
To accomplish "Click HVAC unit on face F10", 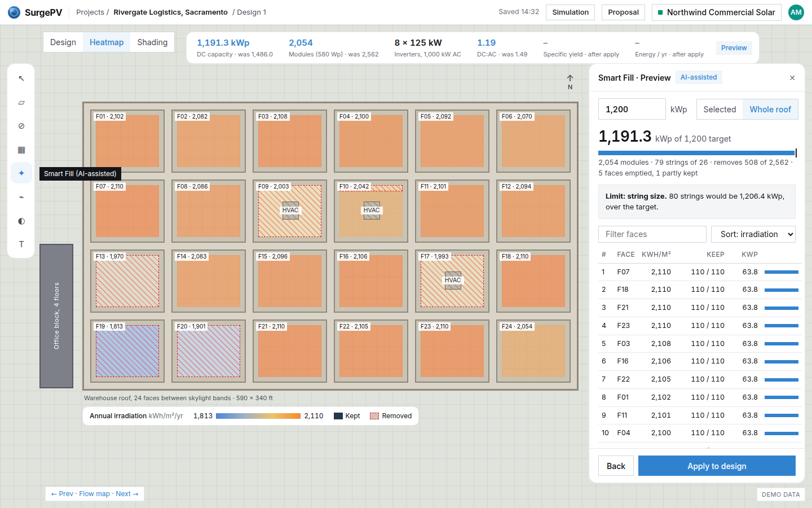I will pos(372,210).
